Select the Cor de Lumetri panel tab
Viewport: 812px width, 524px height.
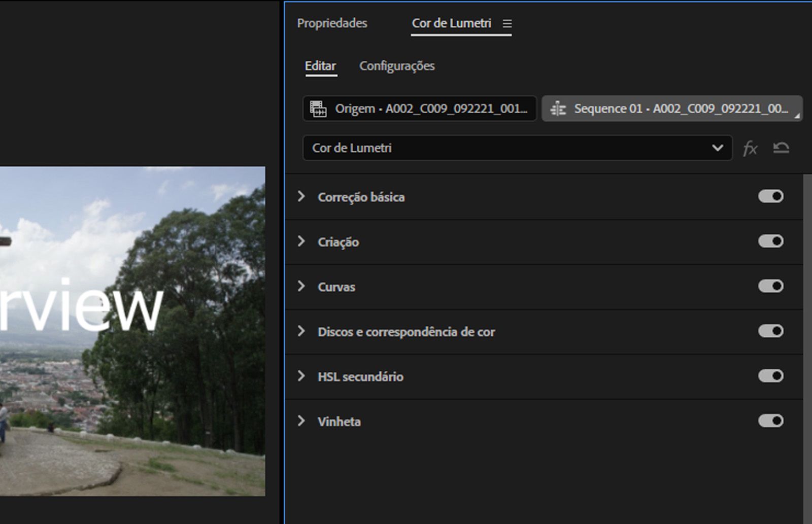(451, 23)
